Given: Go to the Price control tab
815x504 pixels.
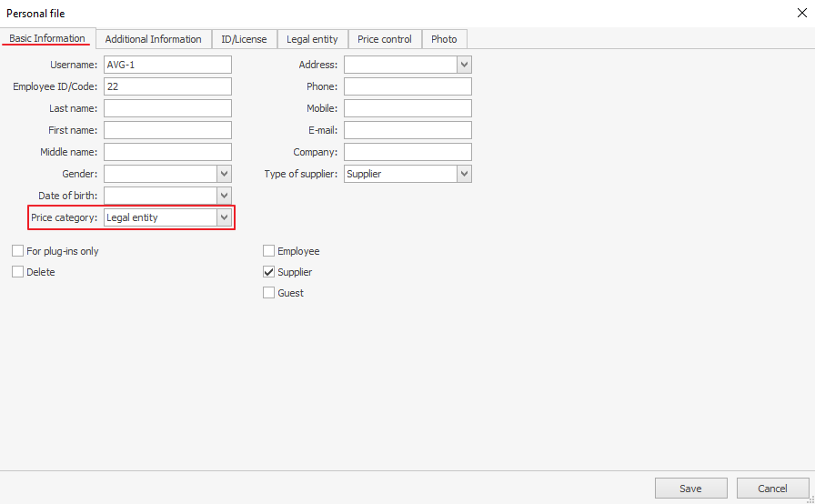Looking at the screenshot, I should click(x=384, y=39).
